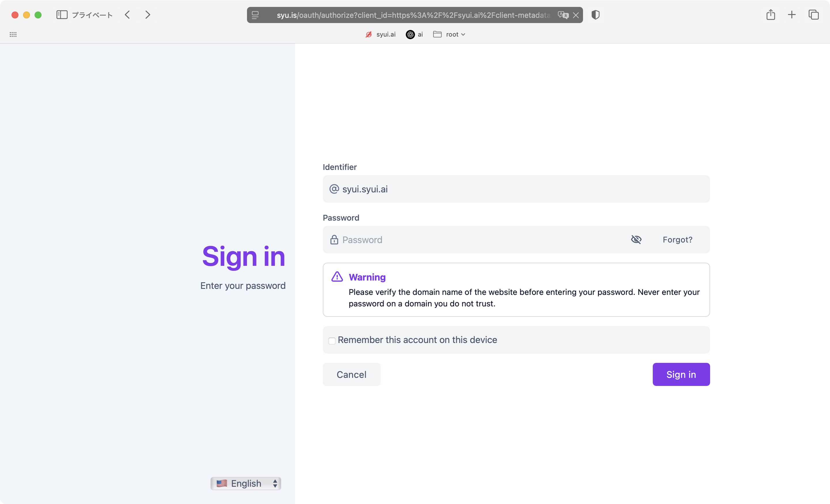Toggle password visibility eye icon
This screenshot has height=504, width=830.
coord(636,240)
